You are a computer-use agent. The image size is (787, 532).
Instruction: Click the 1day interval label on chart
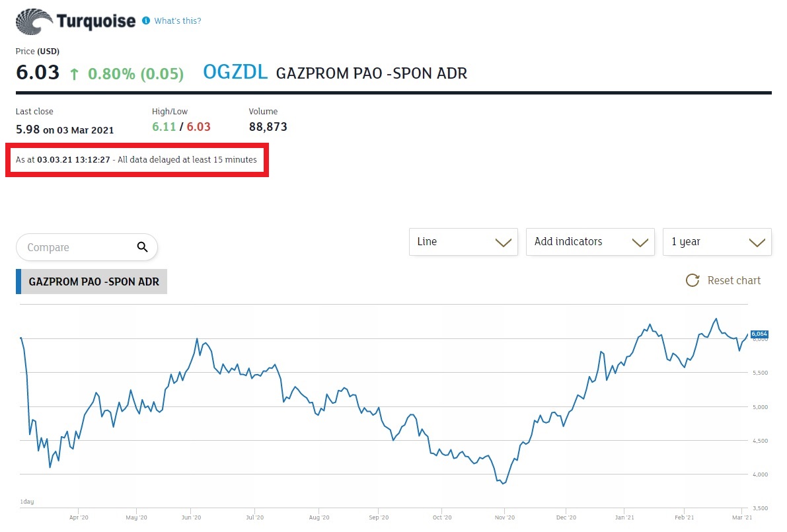27,502
